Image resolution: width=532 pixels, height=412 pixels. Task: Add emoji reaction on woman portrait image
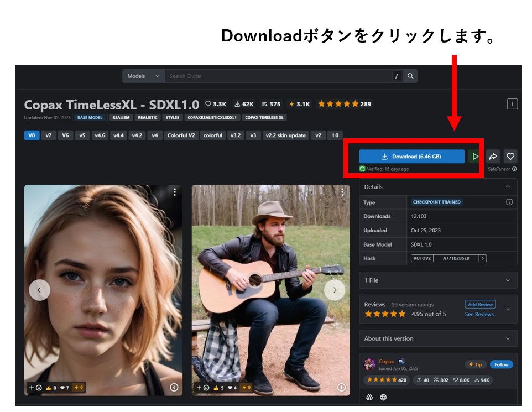(x=35, y=388)
